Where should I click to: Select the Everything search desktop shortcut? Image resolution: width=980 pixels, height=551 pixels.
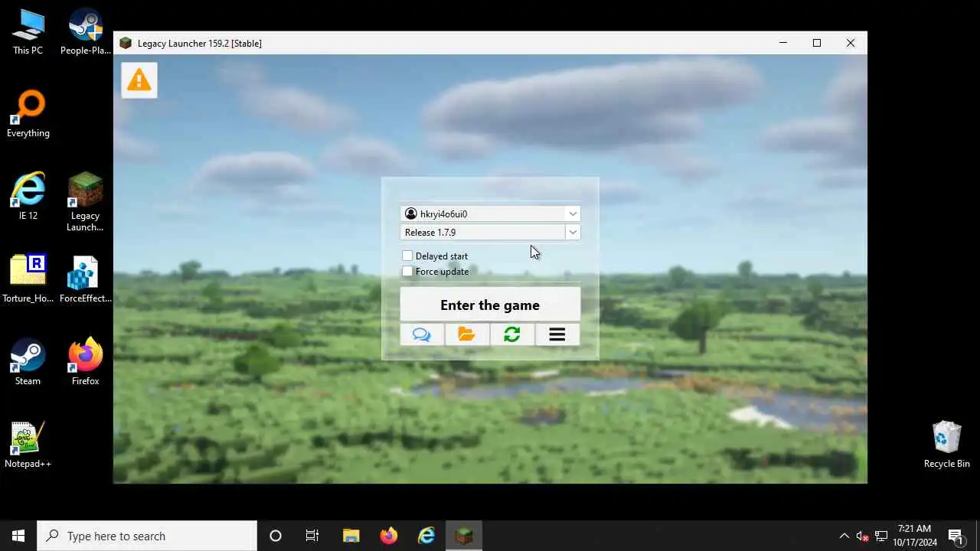coord(28,115)
